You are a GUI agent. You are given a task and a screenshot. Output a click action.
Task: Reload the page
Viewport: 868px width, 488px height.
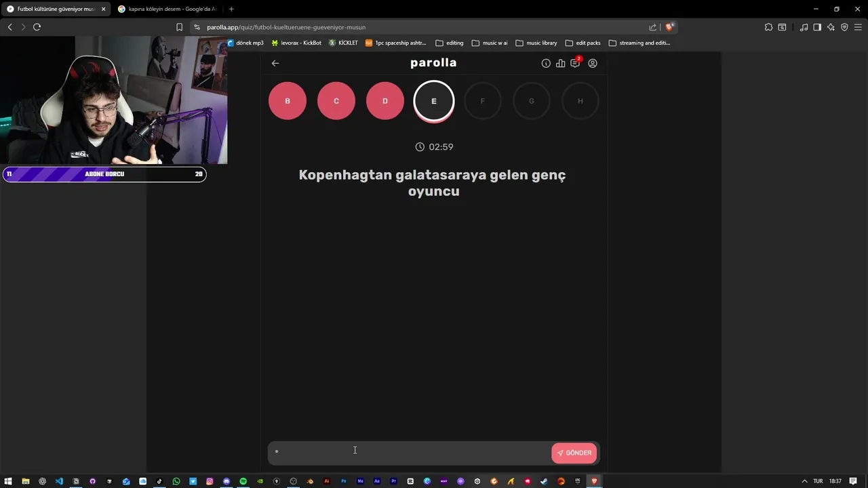pos(37,27)
